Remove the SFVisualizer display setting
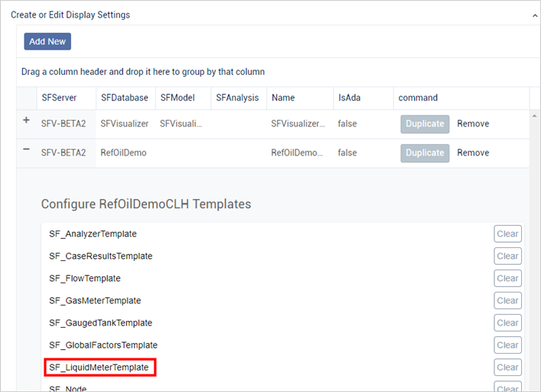The width and height of the screenshot is (541, 392). 473,124
